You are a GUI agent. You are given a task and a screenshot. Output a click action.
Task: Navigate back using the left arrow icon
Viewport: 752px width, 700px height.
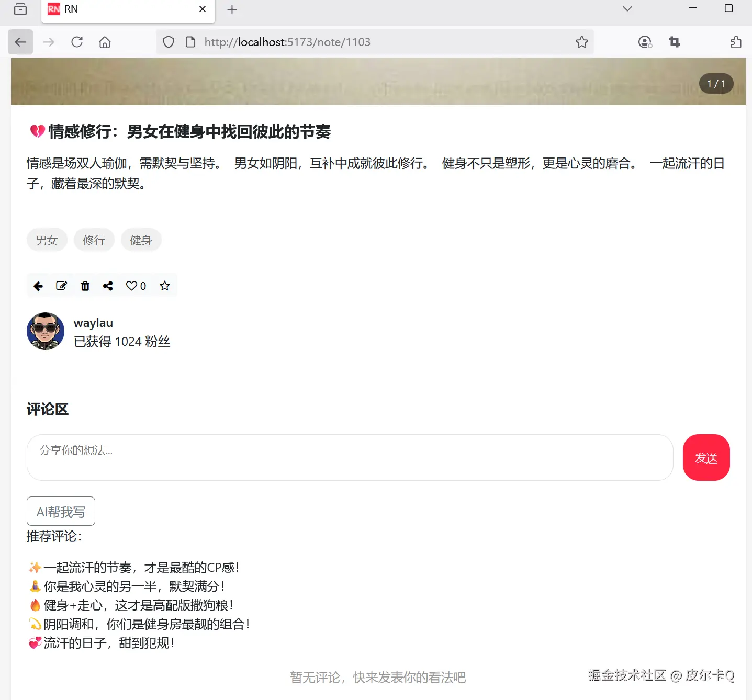click(38, 286)
